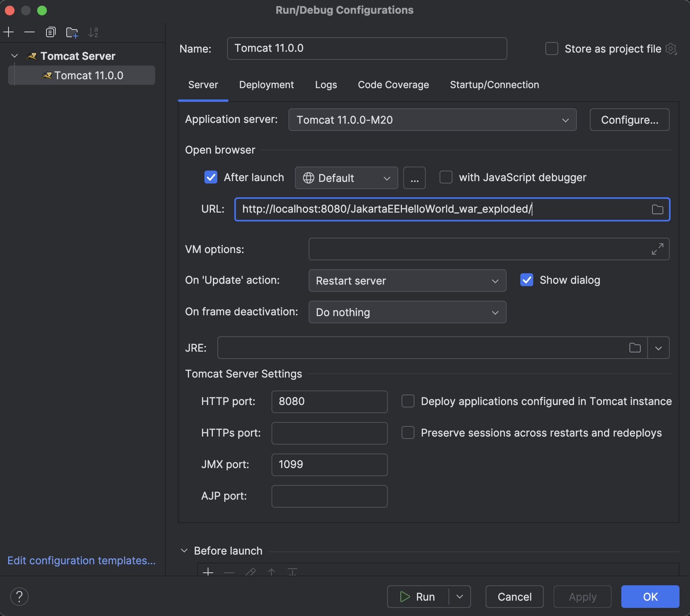This screenshot has height=616, width=690.
Task: Browse for a URL file path
Action: tap(657, 209)
